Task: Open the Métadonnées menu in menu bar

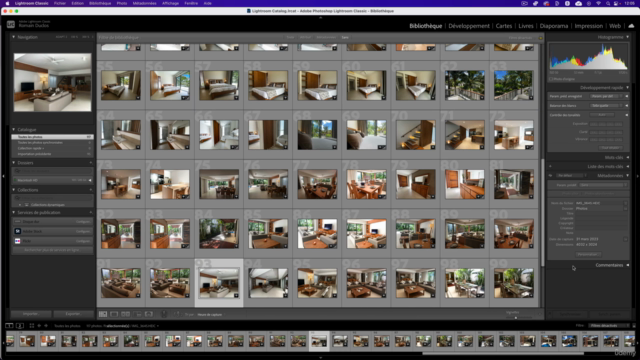Action: [x=144, y=3]
